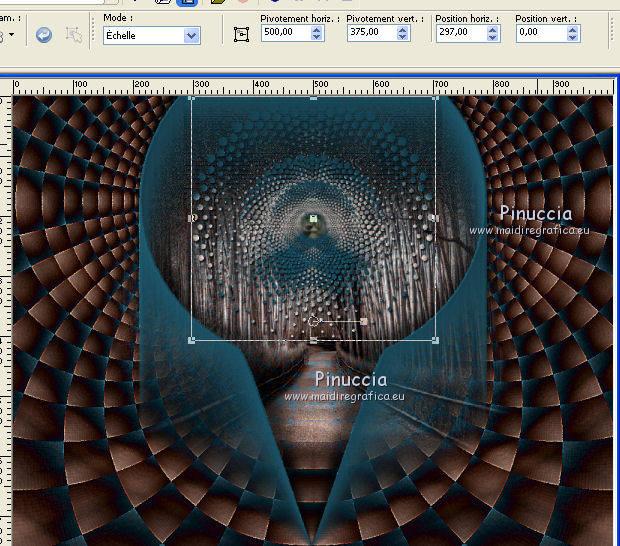
Task: Open the presets dropdown arrow at far left
Action: tap(12, 34)
